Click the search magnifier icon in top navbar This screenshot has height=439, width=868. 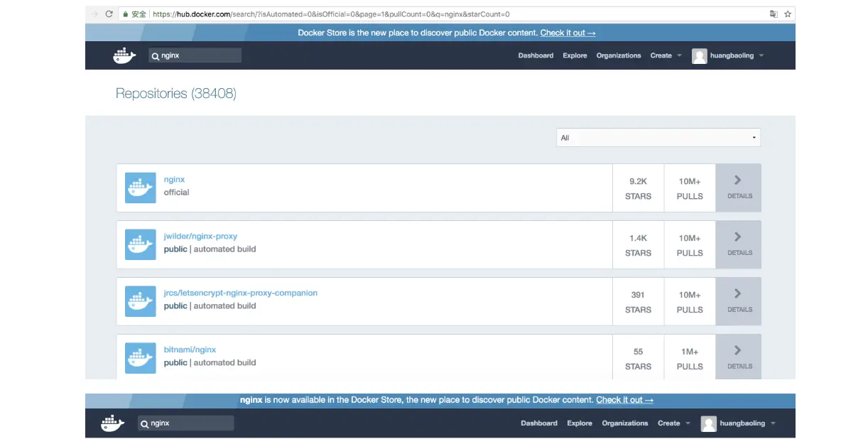tap(156, 55)
